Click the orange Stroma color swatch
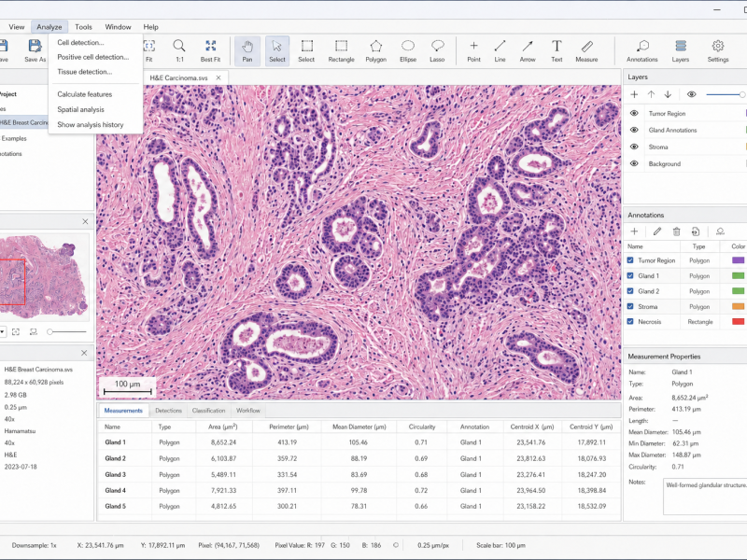Image resolution: width=747 pixels, height=560 pixels. tap(738, 306)
